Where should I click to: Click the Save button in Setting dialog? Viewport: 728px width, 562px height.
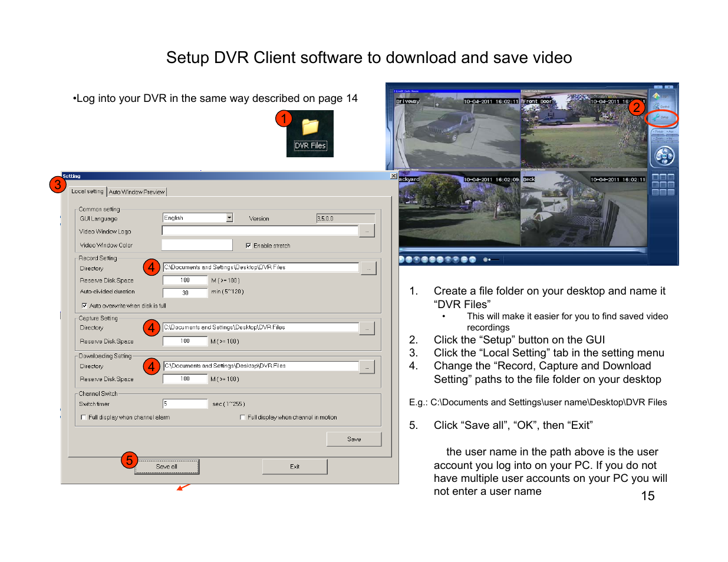(354, 439)
